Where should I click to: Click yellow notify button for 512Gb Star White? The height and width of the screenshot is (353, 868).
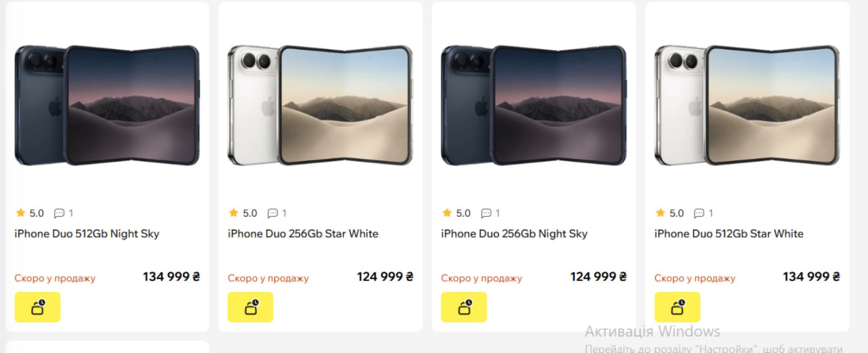(x=677, y=307)
